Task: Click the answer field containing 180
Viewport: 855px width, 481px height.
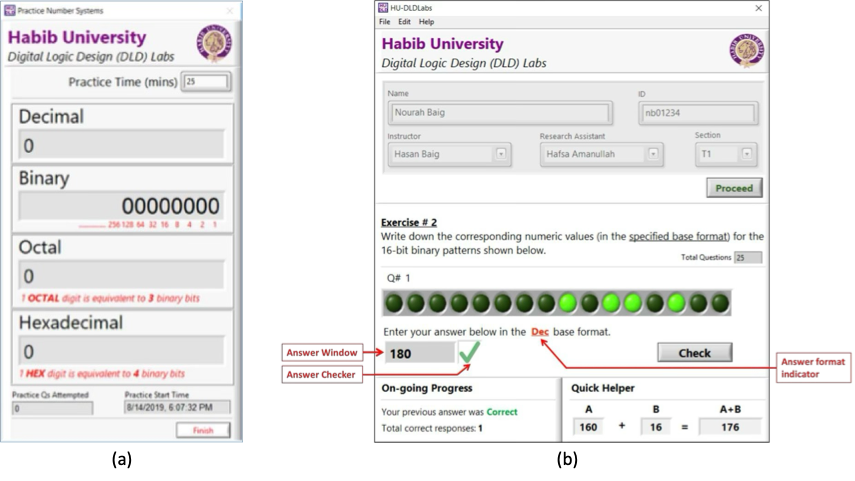Action: pyautogui.click(x=419, y=353)
